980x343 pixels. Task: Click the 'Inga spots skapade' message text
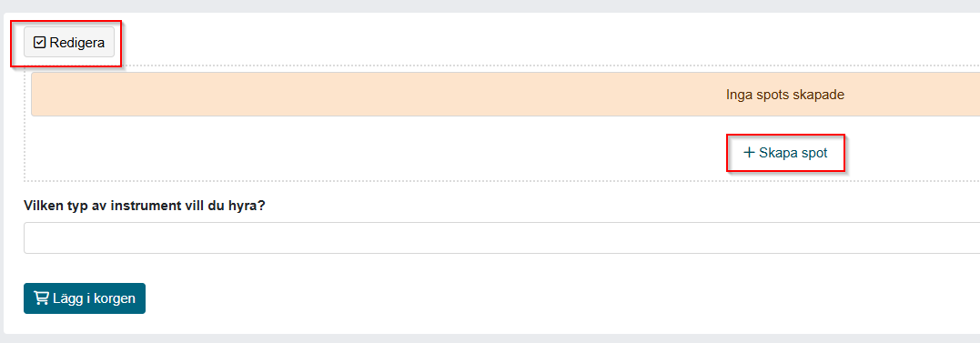click(785, 95)
